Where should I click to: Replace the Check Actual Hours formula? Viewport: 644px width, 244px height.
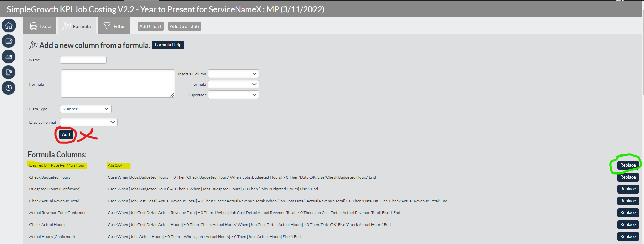pyautogui.click(x=628, y=225)
